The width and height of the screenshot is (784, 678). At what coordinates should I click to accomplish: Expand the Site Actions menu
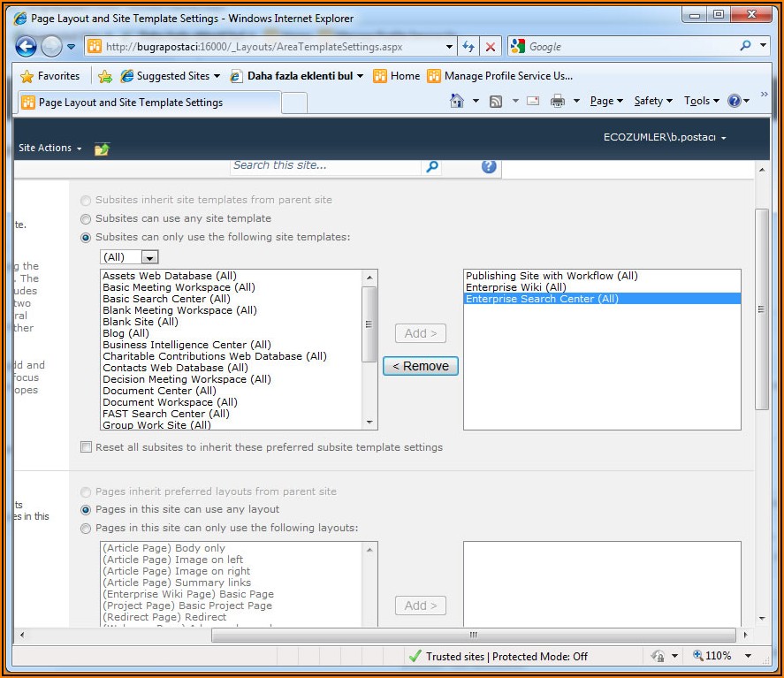(x=49, y=149)
